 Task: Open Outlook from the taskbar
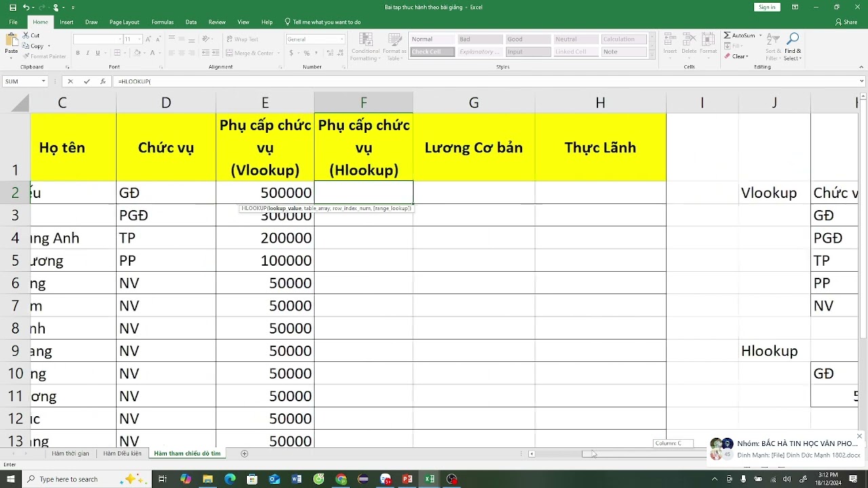coord(274,479)
